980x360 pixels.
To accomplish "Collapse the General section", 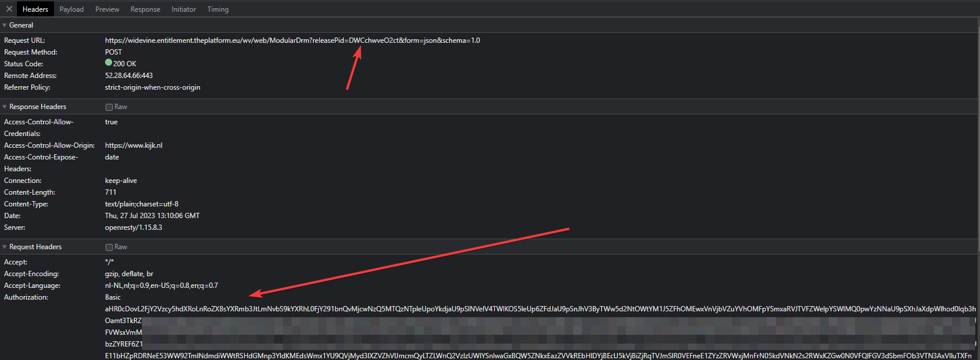I will click(5, 25).
